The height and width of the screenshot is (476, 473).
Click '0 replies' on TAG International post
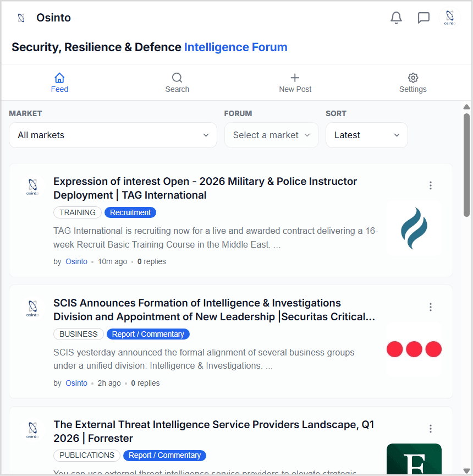click(x=151, y=262)
